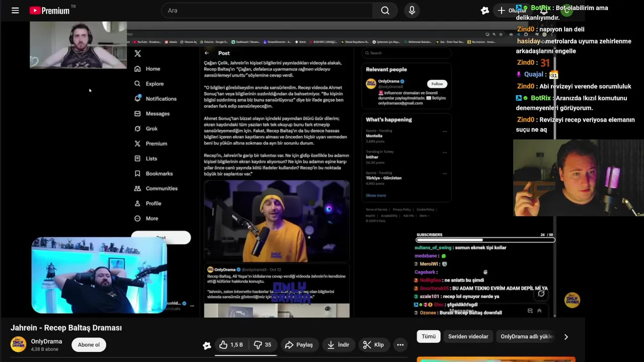Open options for İntihar trend
The height and width of the screenshot is (362, 644).
tap(444, 153)
